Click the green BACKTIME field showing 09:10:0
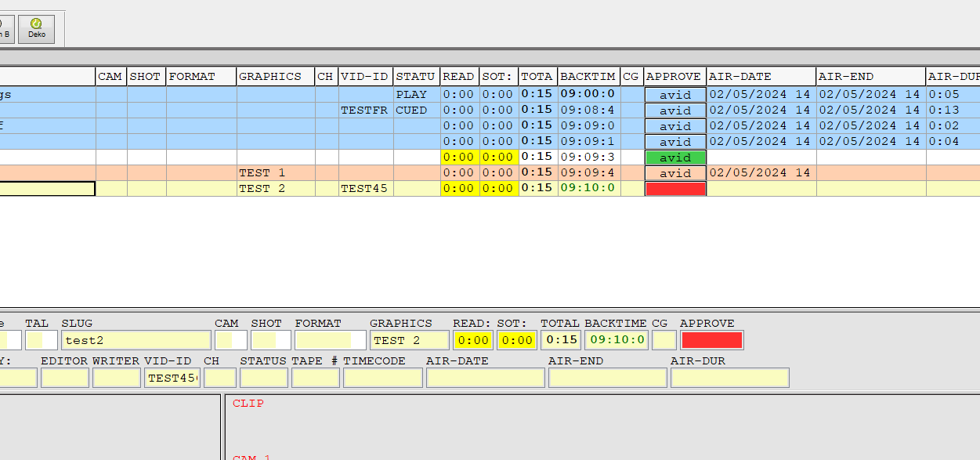Screen dimensions: 980x460 click(617, 340)
